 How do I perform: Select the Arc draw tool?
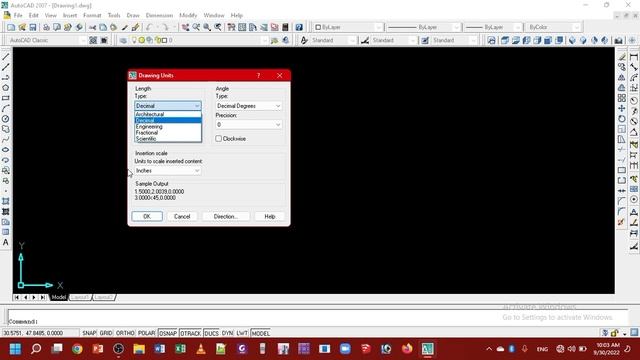6,109
